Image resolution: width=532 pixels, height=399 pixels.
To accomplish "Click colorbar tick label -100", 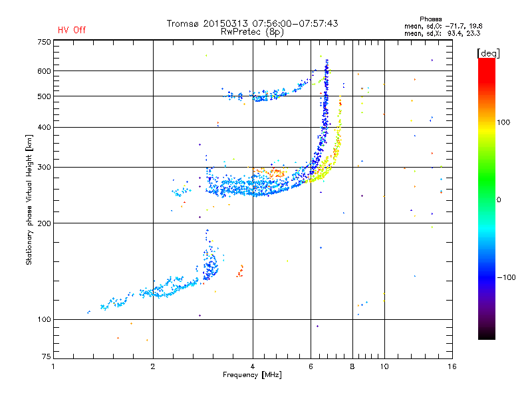I will point(507,277).
